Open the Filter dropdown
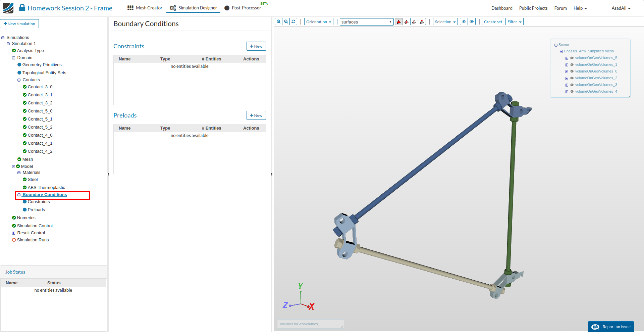The image size is (644, 332). (x=514, y=22)
